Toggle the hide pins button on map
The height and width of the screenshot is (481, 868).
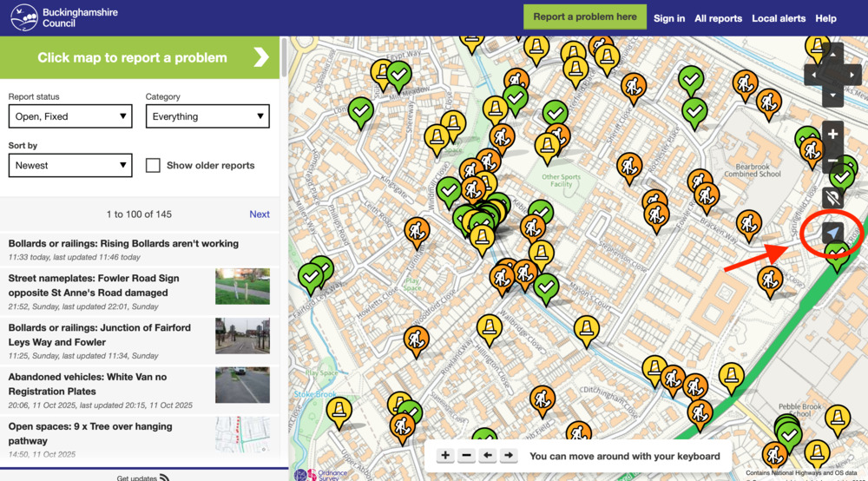point(832,198)
